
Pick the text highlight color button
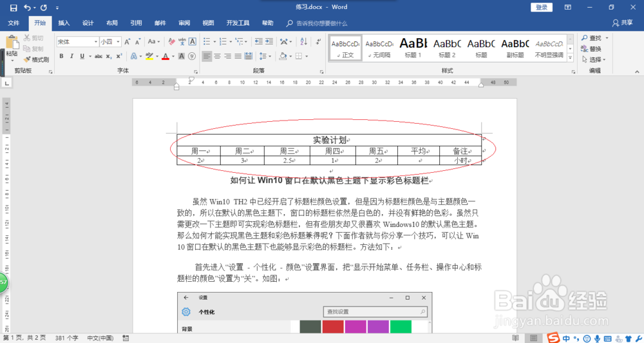click(x=149, y=56)
